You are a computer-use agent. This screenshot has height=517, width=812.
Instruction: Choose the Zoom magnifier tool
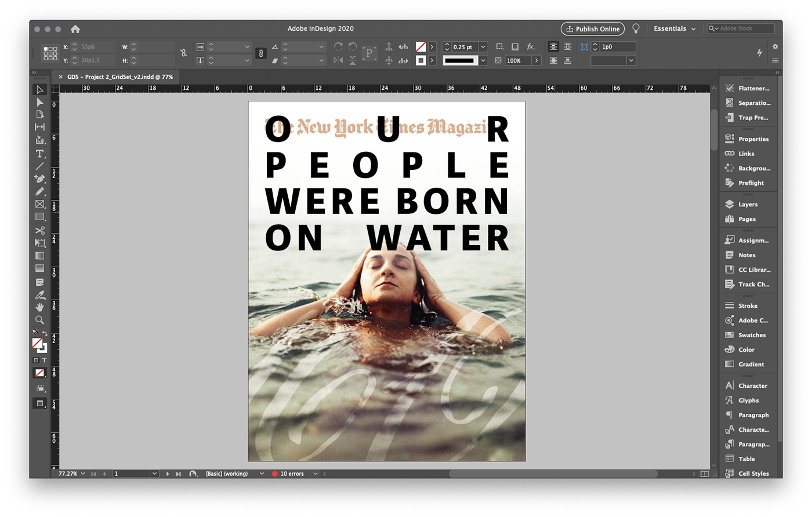39,319
